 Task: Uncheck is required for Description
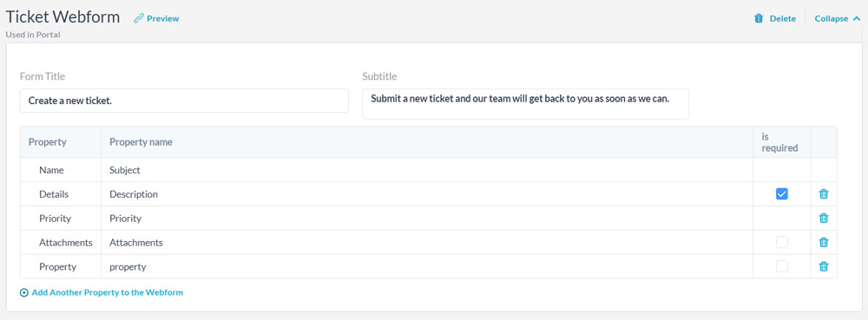point(782,194)
